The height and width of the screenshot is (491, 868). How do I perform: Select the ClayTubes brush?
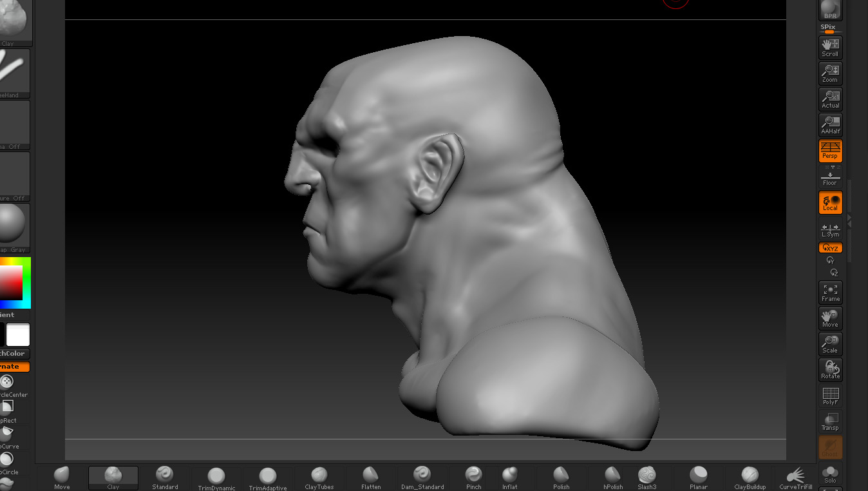click(319, 478)
